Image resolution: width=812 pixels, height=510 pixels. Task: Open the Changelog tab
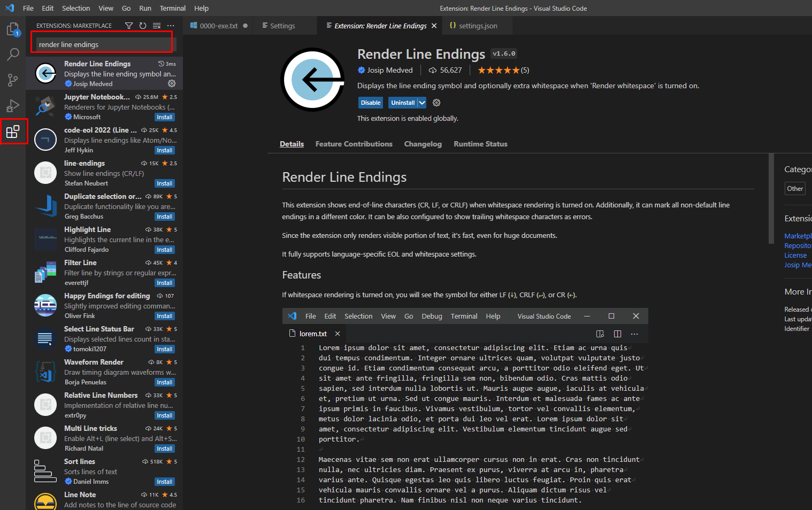pyautogui.click(x=423, y=144)
